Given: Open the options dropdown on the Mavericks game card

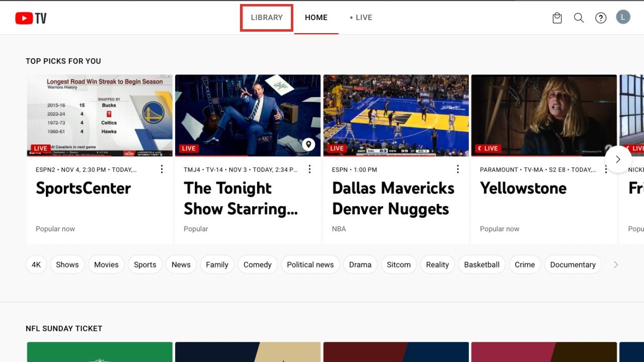Looking at the screenshot, I should [x=458, y=169].
